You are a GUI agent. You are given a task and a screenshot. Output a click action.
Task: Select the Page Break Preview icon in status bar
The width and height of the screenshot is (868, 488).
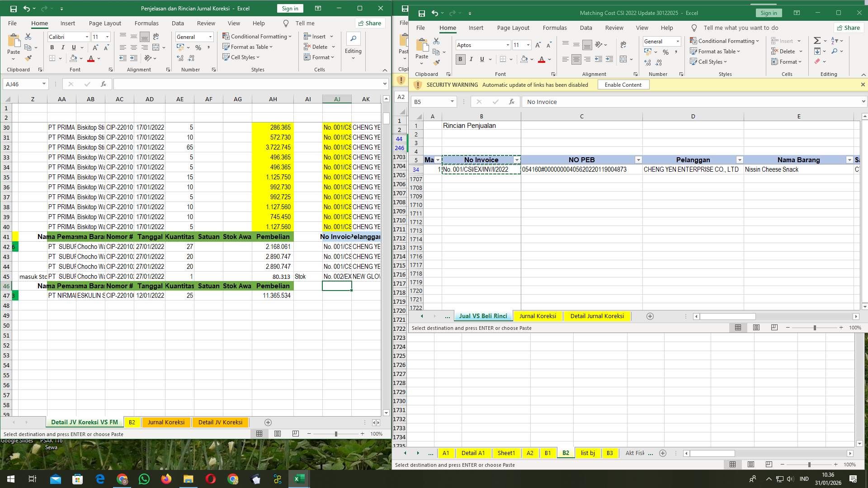tap(774, 328)
